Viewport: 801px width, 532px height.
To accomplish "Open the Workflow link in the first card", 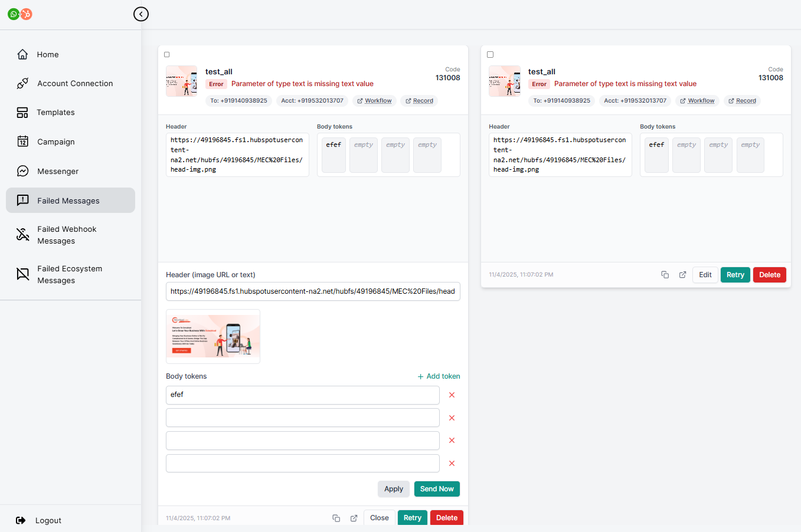I will [x=375, y=101].
